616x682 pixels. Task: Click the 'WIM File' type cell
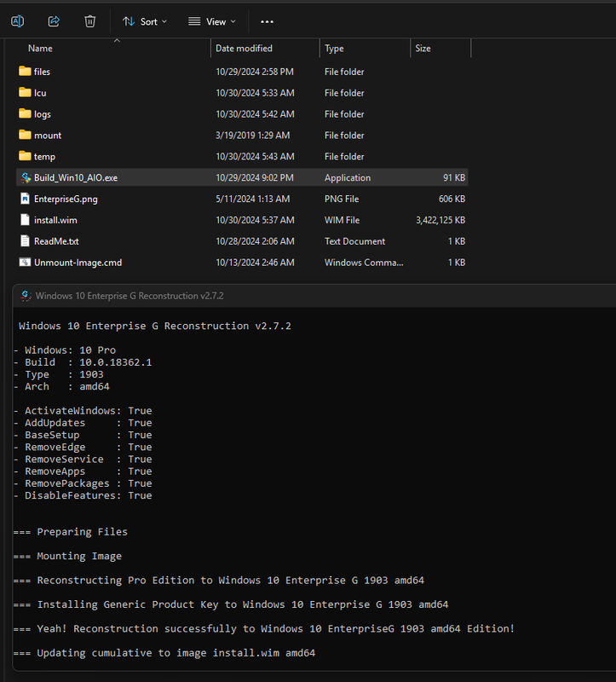coord(342,220)
